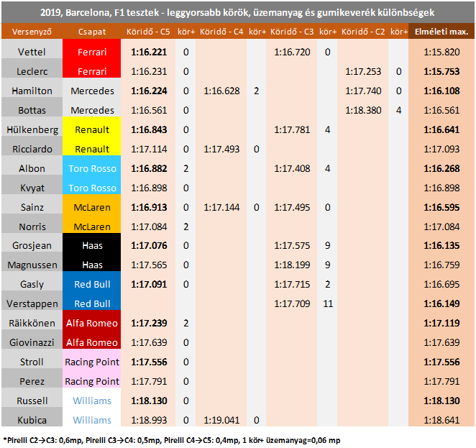This screenshot has width=476, height=448.
Task: Select driver name 'Norris'
Action: (32, 227)
